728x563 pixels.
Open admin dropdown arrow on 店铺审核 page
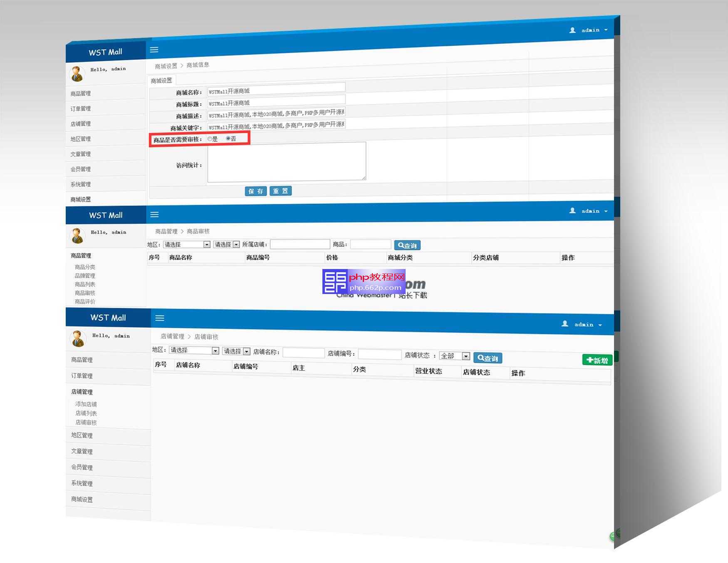[x=600, y=325]
